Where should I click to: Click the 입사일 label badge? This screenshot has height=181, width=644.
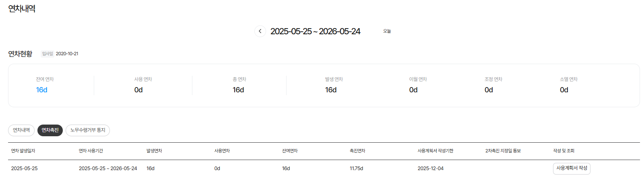47,54
